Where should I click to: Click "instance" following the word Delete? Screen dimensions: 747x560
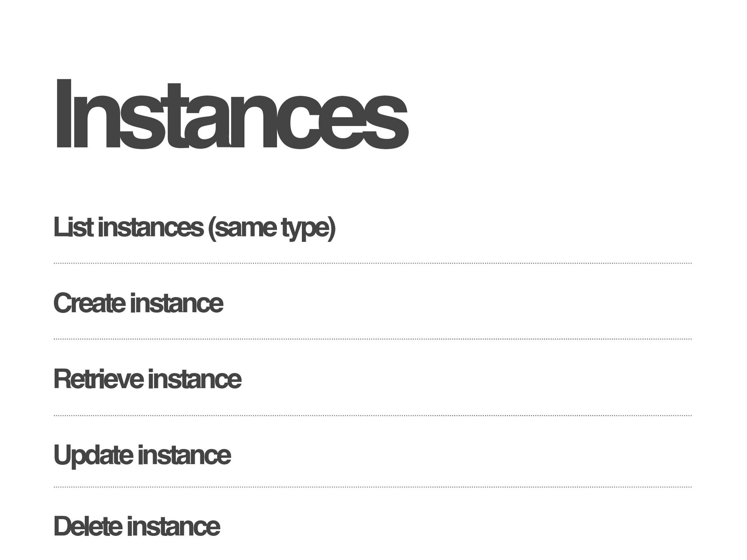174,527
